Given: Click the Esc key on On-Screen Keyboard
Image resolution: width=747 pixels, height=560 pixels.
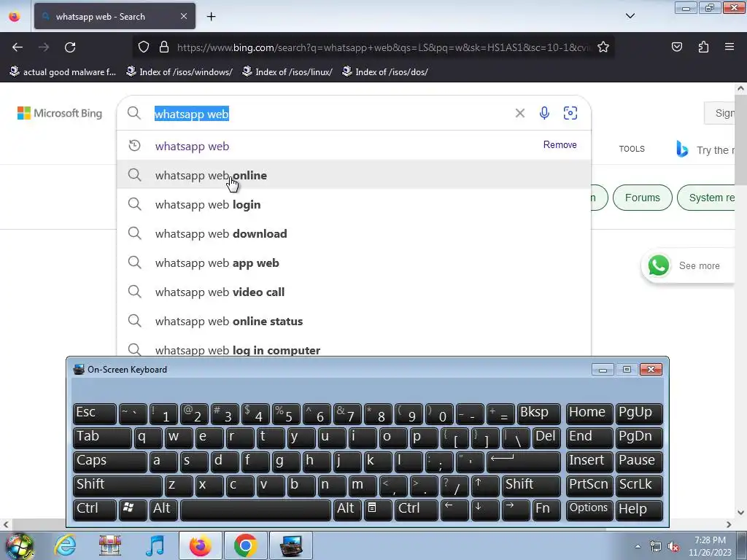Looking at the screenshot, I should [x=94, y=413].
